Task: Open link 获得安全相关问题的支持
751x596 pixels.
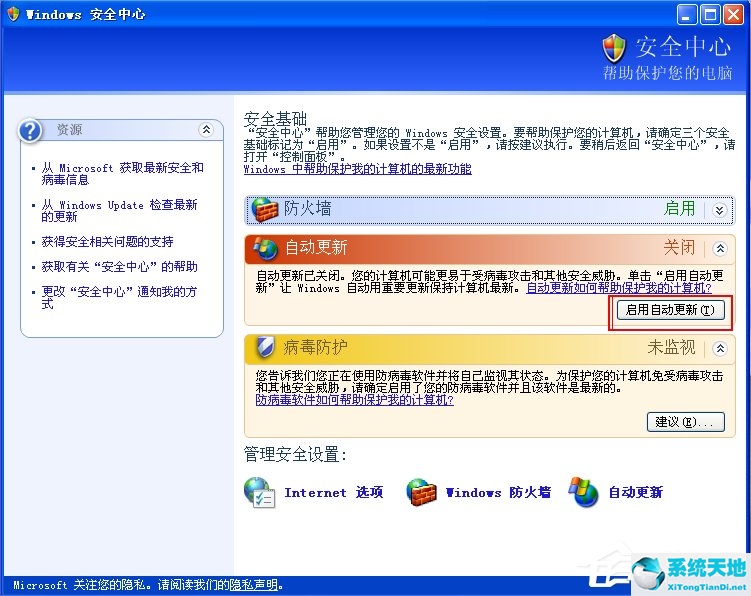Action: point(107,242)
